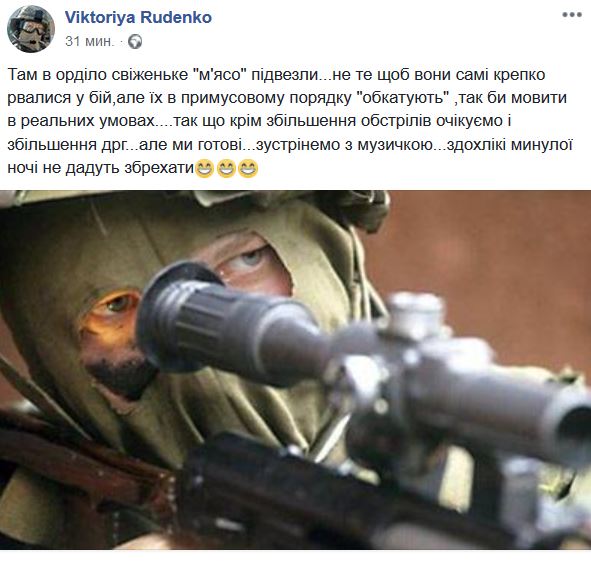Open Viktoriya Rudenko's profile avatar

point(31,29)
